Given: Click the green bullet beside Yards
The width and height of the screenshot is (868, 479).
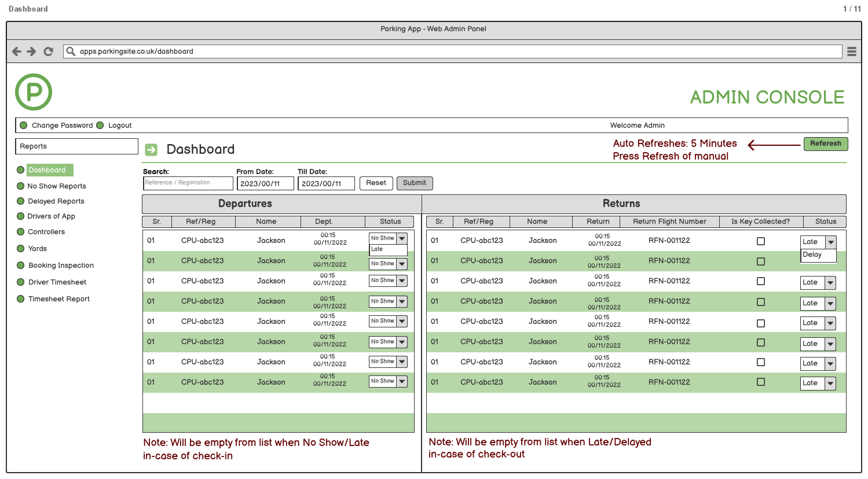Looking at the screenshot, I should click(21, 248).
